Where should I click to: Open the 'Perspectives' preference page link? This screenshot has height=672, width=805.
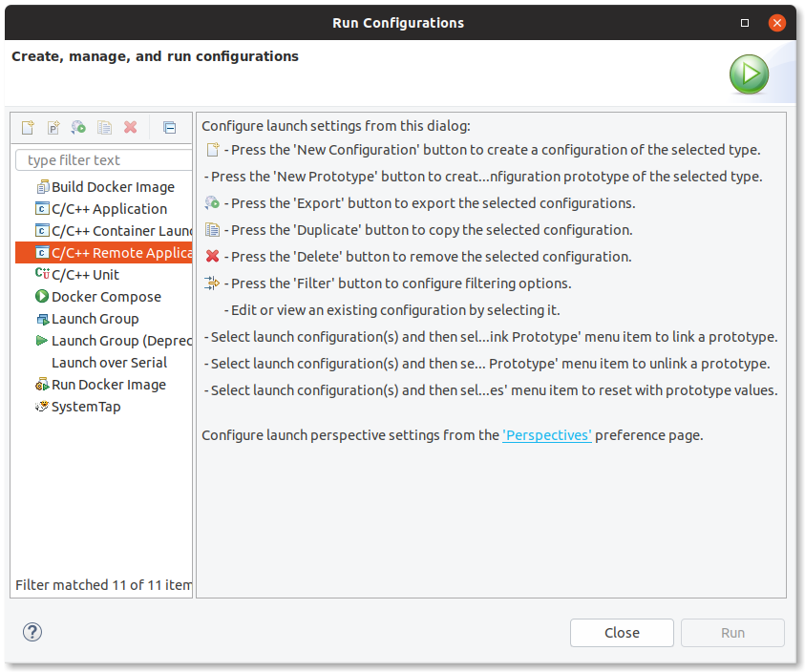coord(547,435)
